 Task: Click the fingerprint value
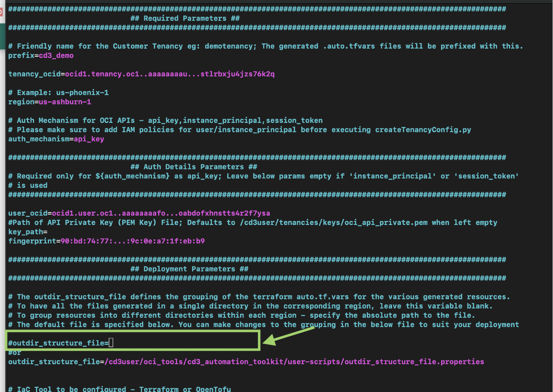(x=132, y=241)
